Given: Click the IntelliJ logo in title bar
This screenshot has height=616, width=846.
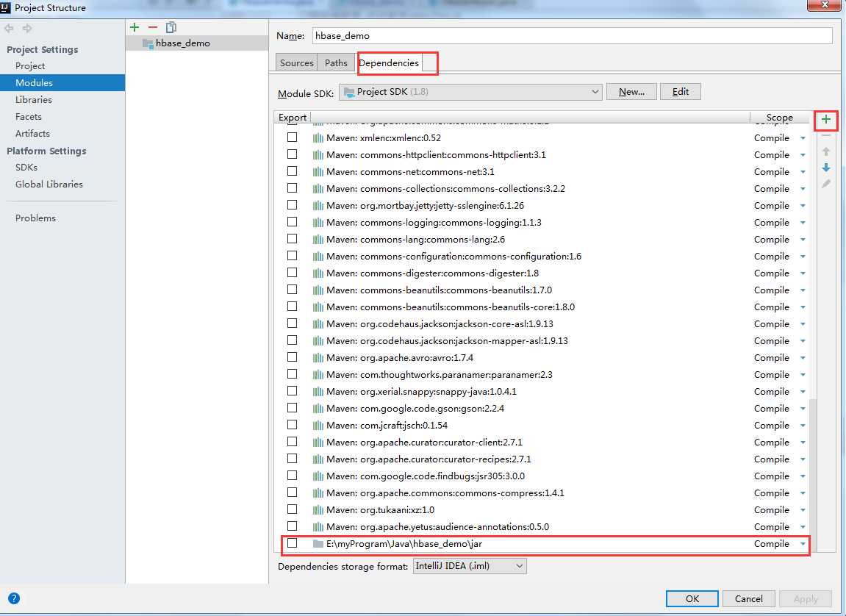Looking at the screenshot, I should (5, 7).
